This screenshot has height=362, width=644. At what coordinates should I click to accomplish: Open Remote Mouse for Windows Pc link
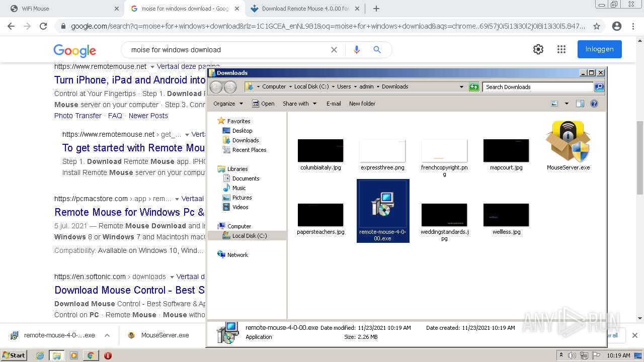(129, 212)
